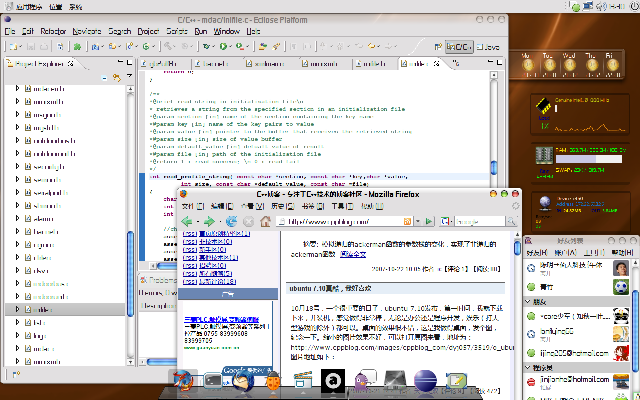The width and height of the screenshot is (640, 400).
Task: Open the Window menu in Eclipse
Action: (226, 31)
